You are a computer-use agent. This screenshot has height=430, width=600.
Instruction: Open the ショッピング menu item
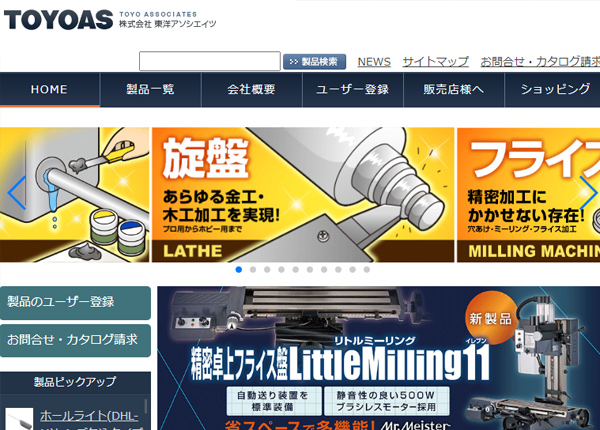(552, 90)
